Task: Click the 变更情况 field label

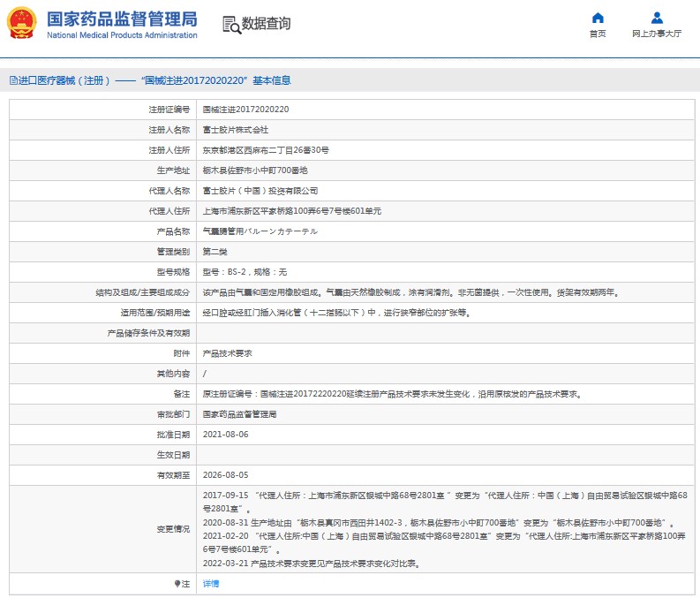Action: coord(173,529)
